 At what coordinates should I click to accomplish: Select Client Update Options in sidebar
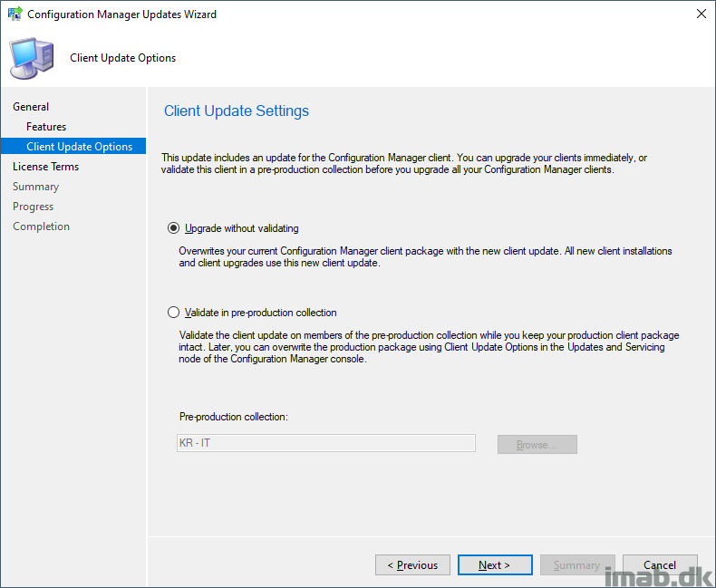pos(73,146)
